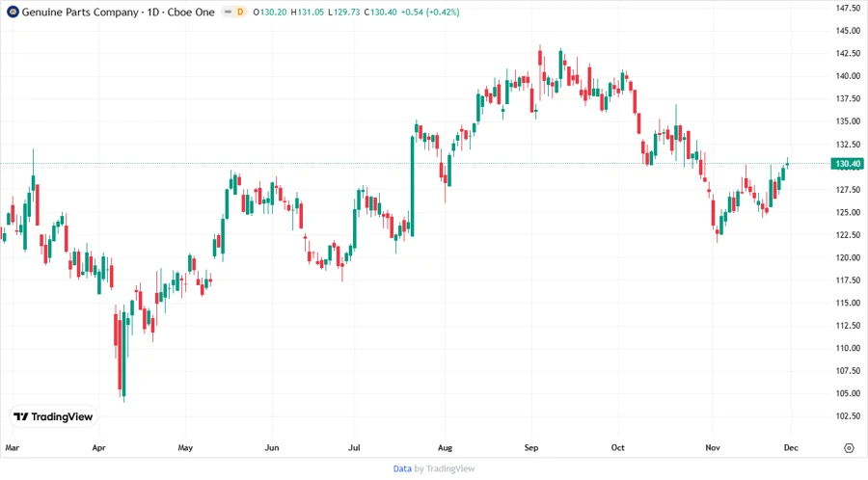868x480 pixels.
Task: Click the 105.00 price axis label
Action: [x=848, y=393]
